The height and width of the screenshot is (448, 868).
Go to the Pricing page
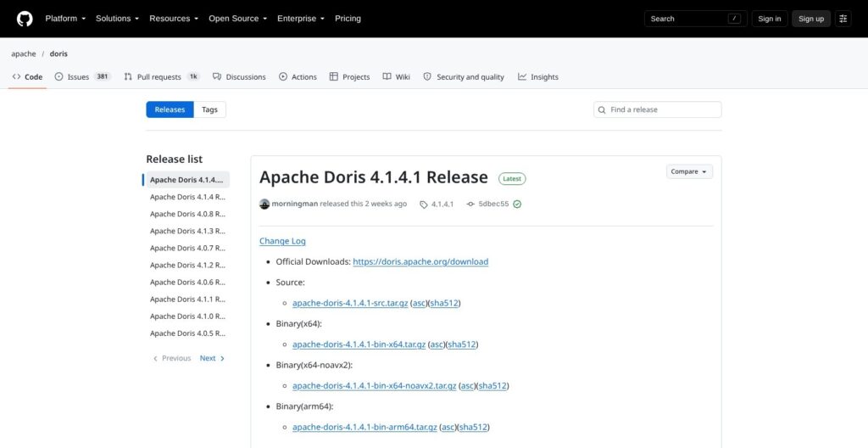pyautogui.click(x=348, y=19)
